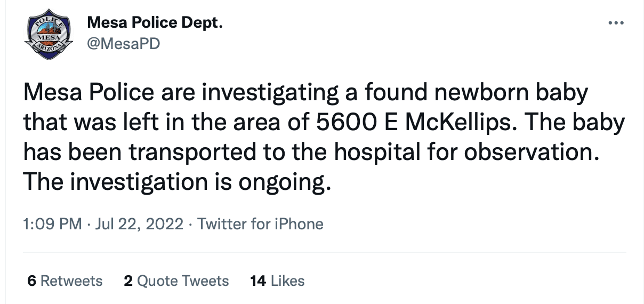The height and width of the screenshot is (304, 644).
Task: Open the Twitter for iPhone source link
Action: tap(260, 223)
